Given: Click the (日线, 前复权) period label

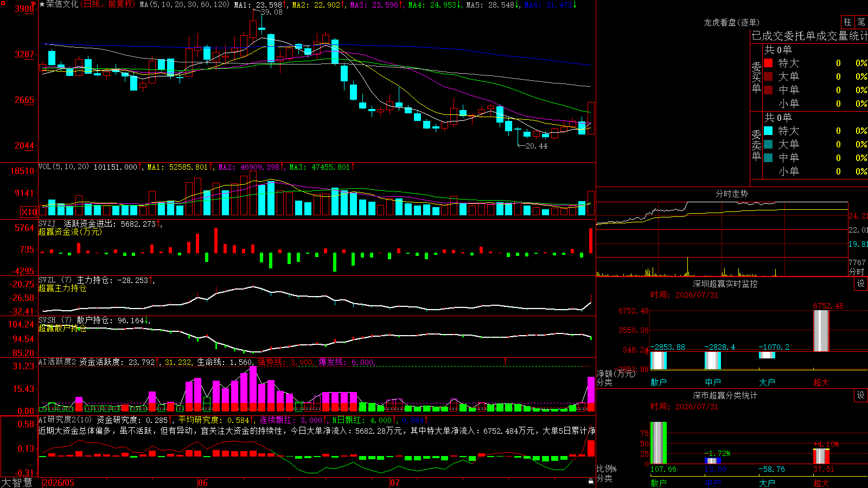Looking at the screenshot, I should pyautogui.click(x=108, y=4).
